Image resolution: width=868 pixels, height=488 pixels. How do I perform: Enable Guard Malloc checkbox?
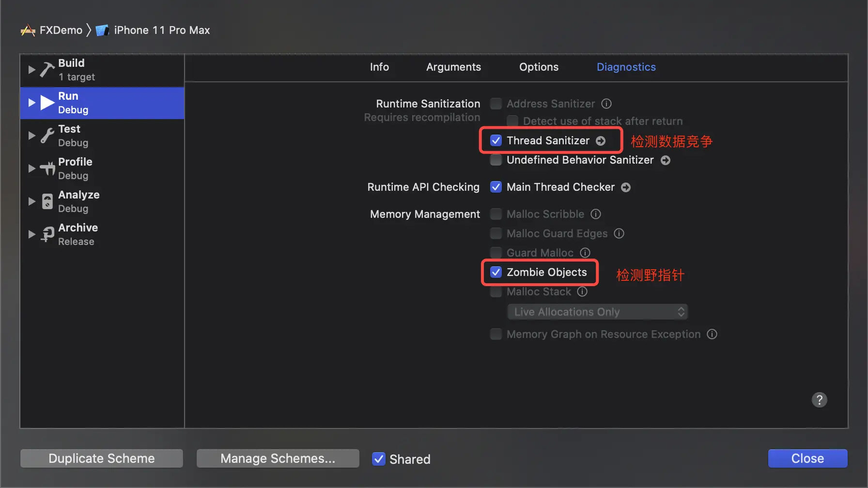coord(496,253)
